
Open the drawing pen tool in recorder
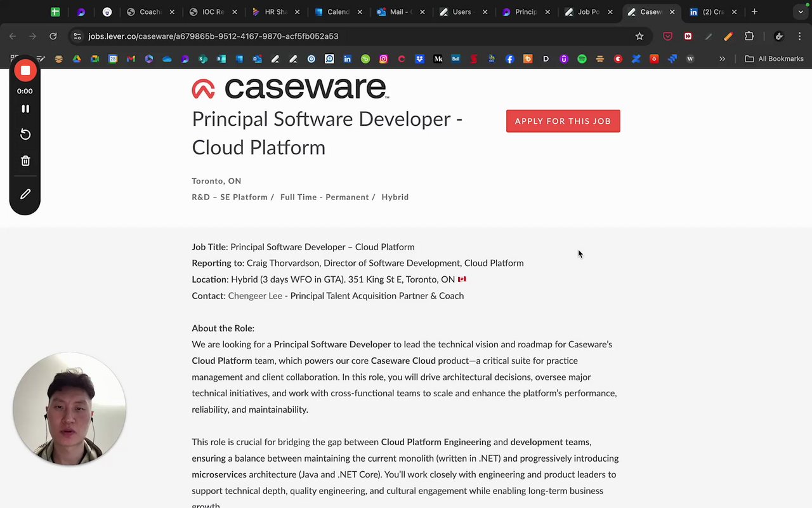pos(25,194)
